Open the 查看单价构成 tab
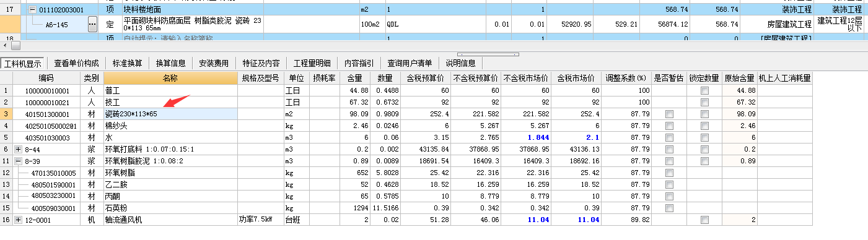 pyautogui.click(x=76, y=64)
